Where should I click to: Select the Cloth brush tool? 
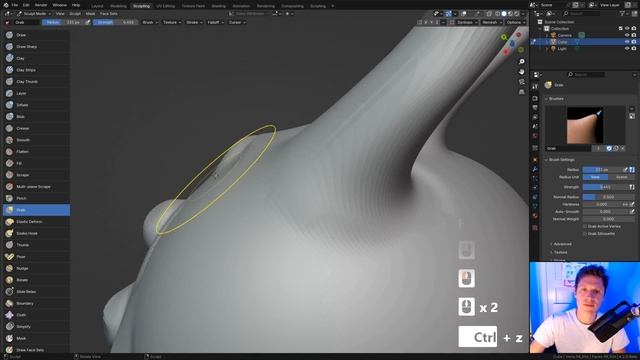coord(36,315)
